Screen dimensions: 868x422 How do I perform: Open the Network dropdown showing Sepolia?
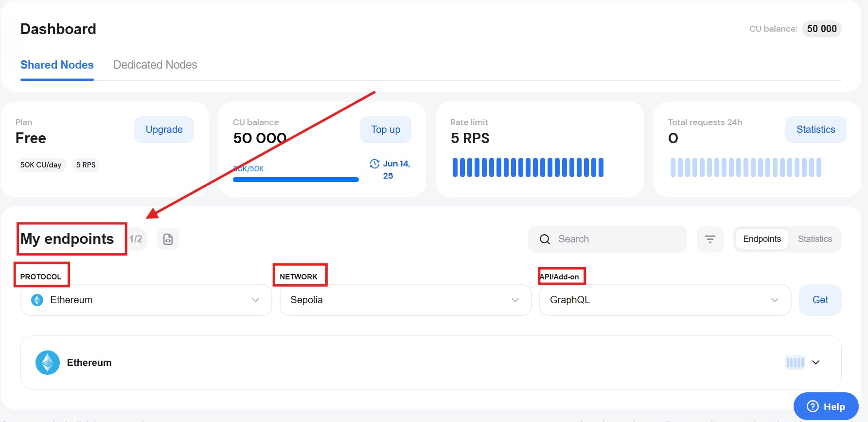tap(405, 300)
